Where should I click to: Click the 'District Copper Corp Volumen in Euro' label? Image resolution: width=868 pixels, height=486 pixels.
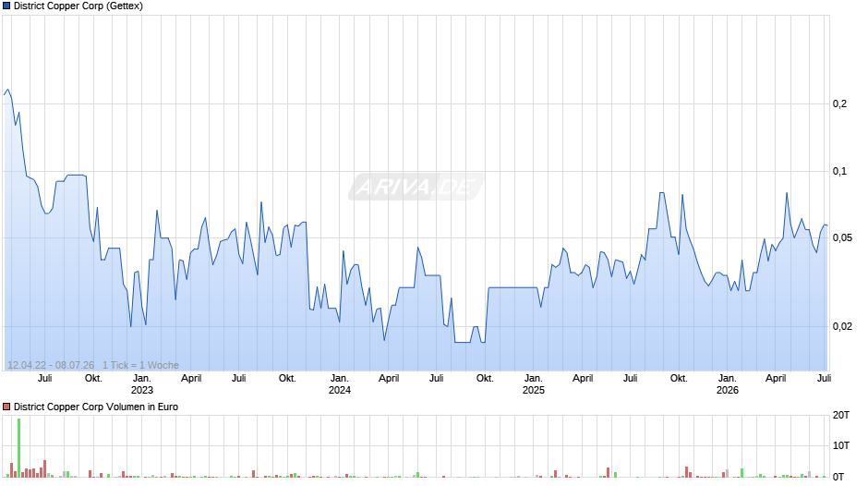point(96,407)
